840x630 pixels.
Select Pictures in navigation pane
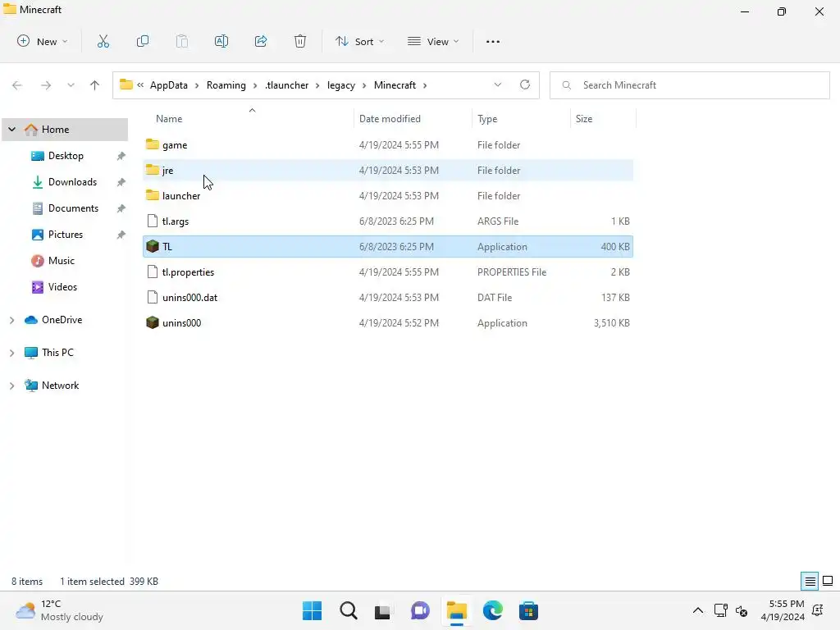[66, 234]
